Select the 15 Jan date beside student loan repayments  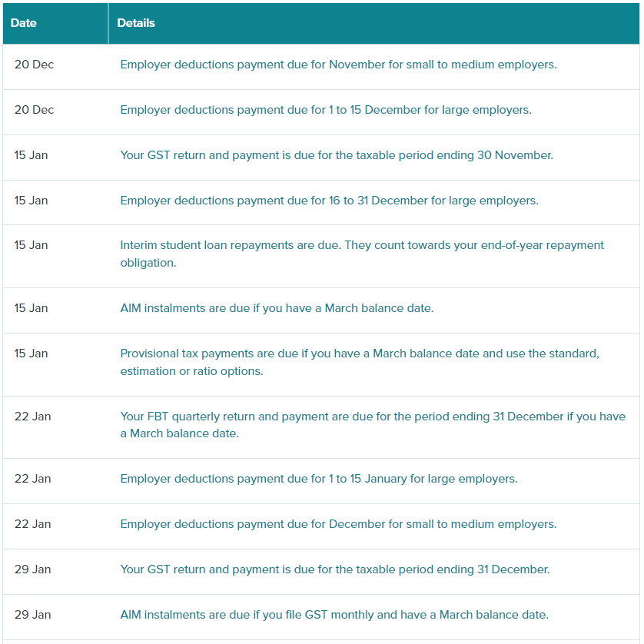[31, 245]
